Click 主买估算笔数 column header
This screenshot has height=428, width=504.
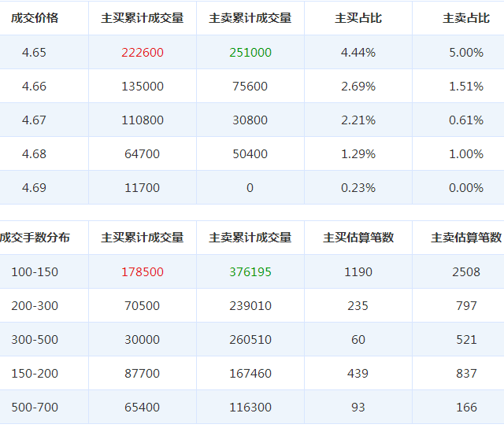(358, 238)
